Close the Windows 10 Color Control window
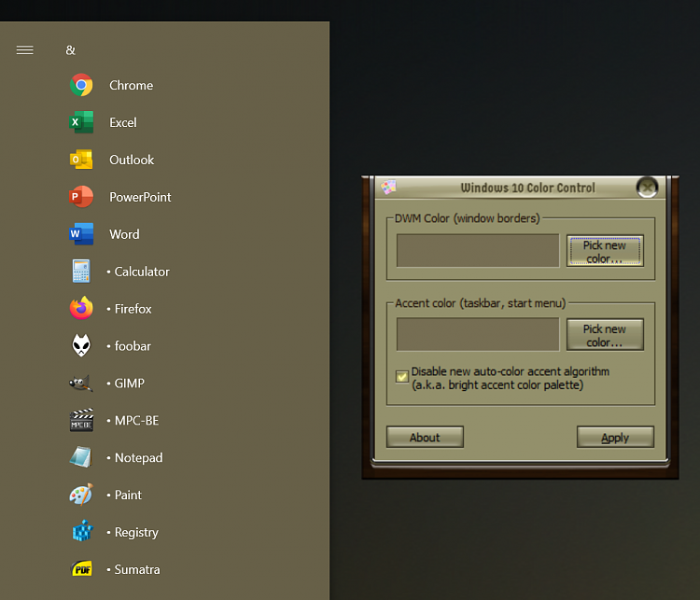This screenshot has height=600, width=700. 647,187
